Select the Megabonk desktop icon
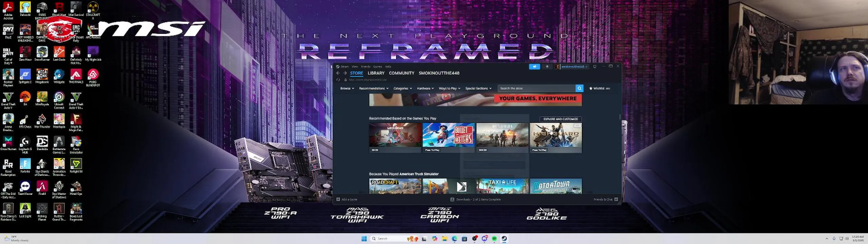 coord(42,76)
